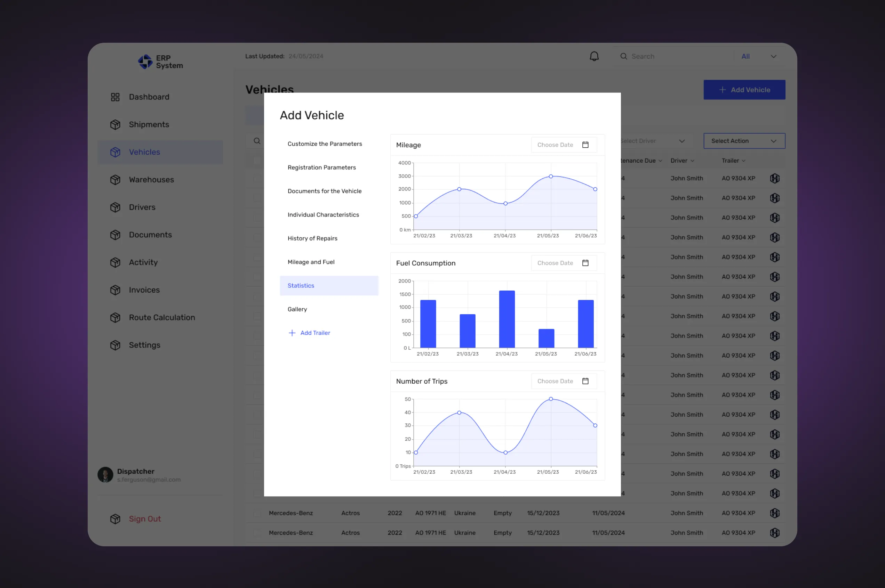This screenshot has width=885, height=588.
Task: Click the 21/05/23 data point on Mileage chart
Action: click(551, 176)
